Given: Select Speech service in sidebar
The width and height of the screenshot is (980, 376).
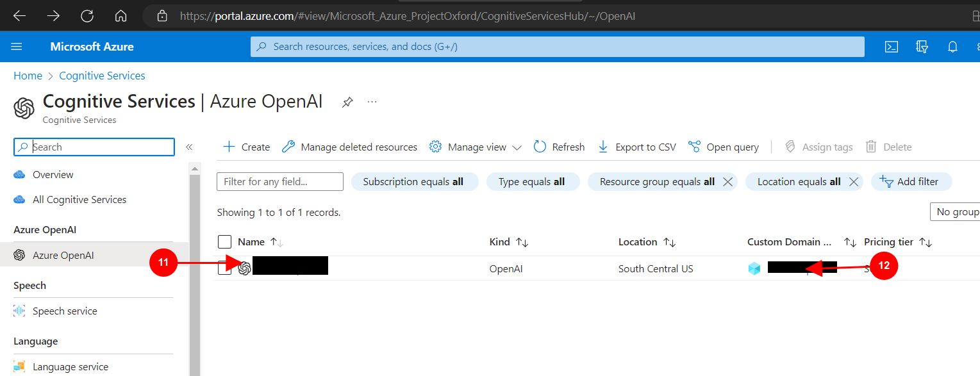Looking at the screenshot, I should click(65, 311).
